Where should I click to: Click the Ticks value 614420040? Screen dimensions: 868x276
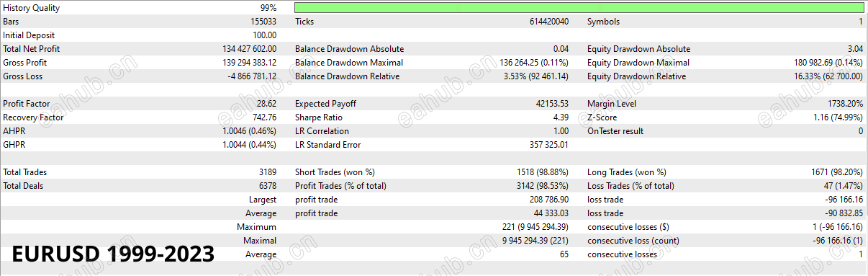pyautogui.click(x=549, y=22)
